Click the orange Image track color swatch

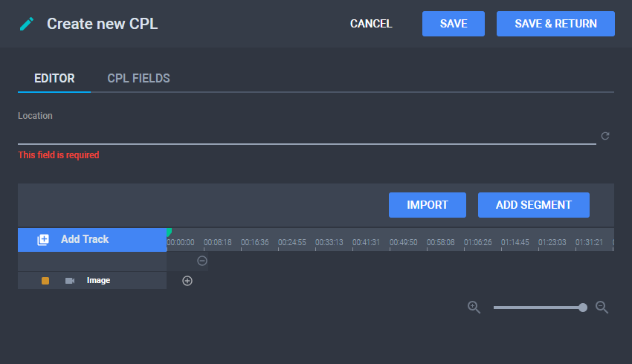point(45,281)
